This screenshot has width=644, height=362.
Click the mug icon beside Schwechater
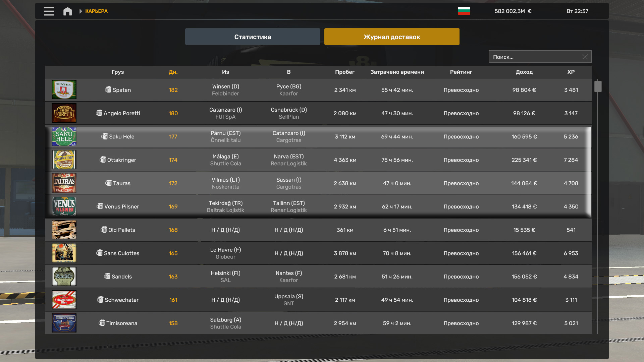click(100, 299)
